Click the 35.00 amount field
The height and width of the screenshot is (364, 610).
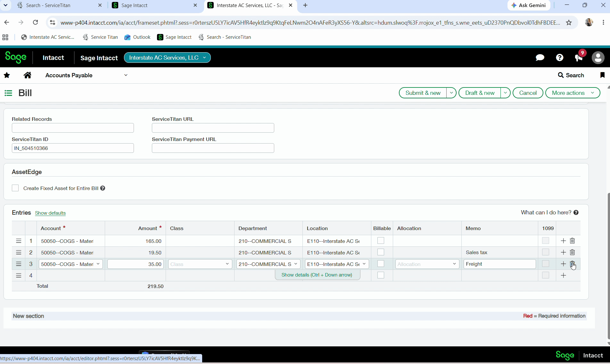(x=136, y=264)
